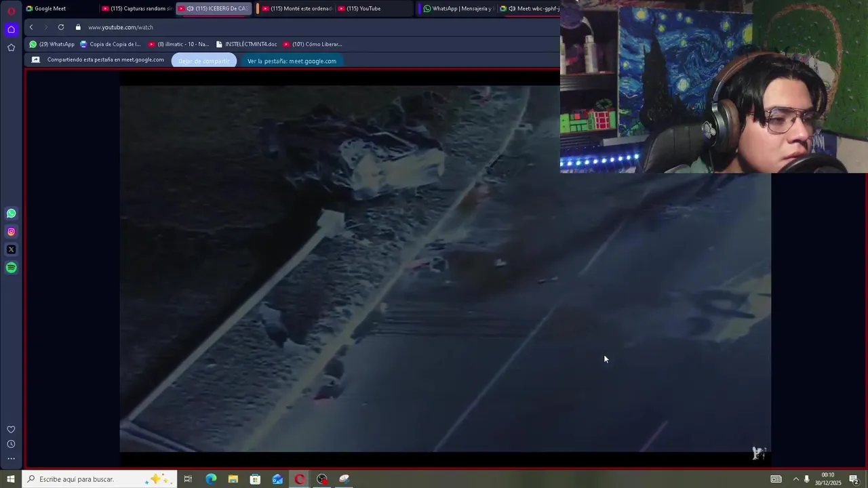This screenshot has width=868, height=488.
Task: Open File Explorer from taskbar
Action: (233, 479)
